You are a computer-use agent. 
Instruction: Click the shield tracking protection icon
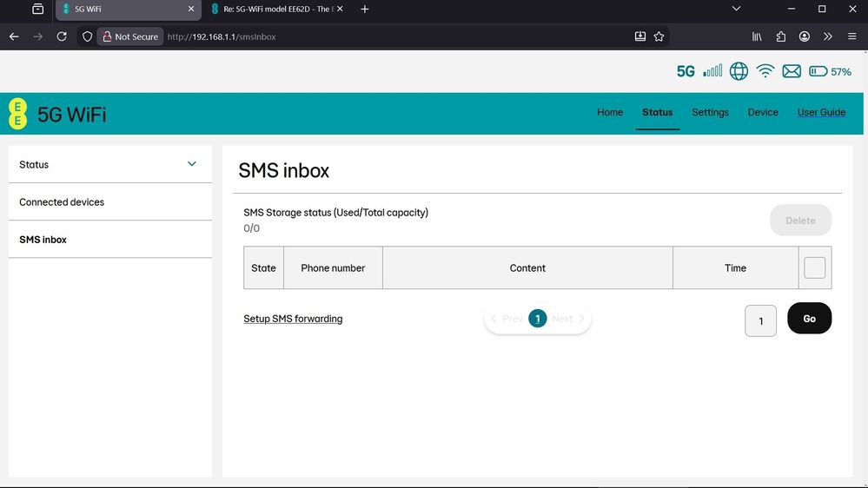[87, 36]
